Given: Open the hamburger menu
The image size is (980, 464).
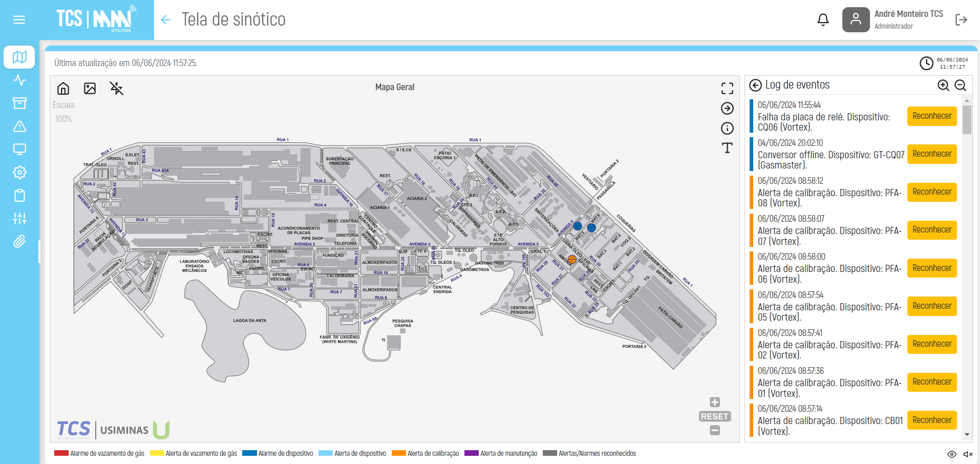Looking at the screenshot, I should (19, 20).
